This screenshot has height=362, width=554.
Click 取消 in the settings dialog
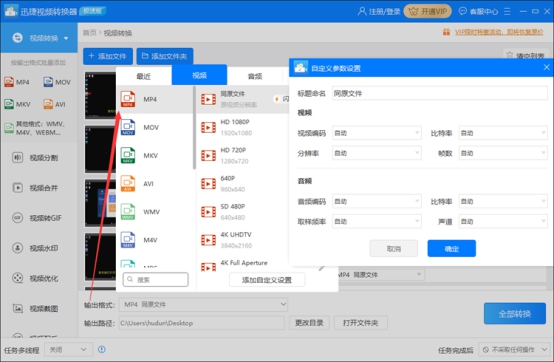point(394,249)
